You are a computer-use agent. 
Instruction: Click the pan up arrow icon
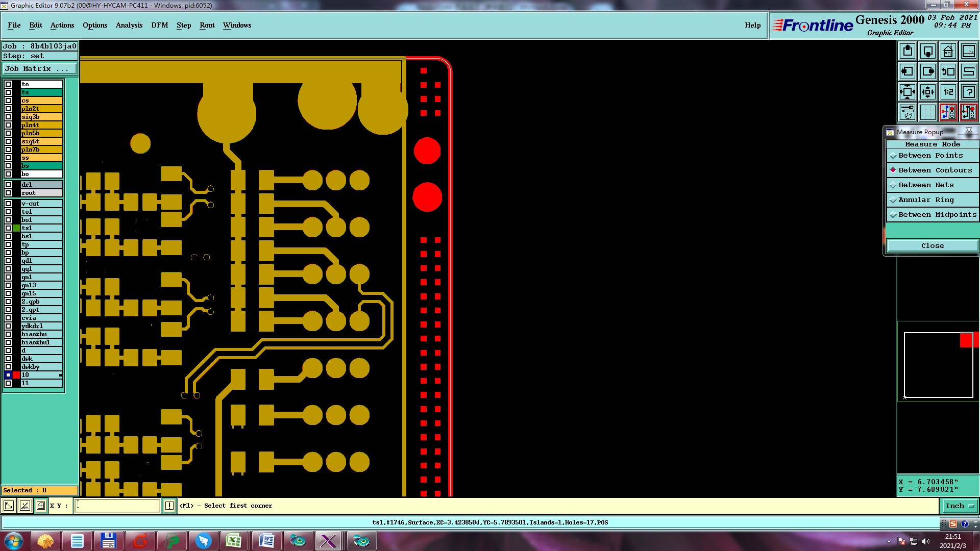tap(907, 51)
